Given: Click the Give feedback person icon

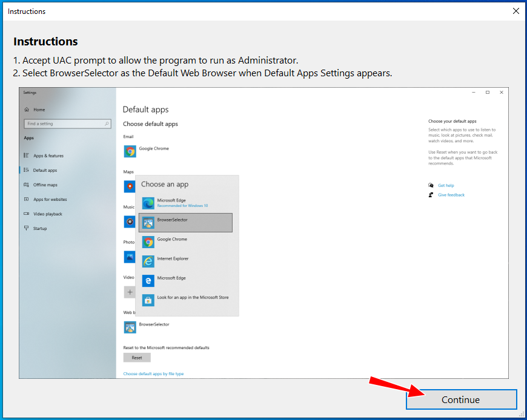Looking at the screenshot, I should click(x=431, y=195).
